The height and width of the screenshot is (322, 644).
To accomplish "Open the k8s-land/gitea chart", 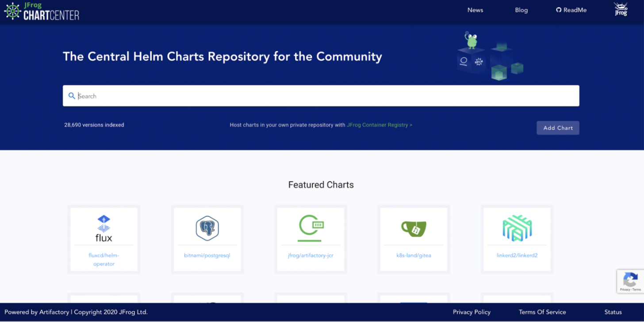I will [414, 255].
